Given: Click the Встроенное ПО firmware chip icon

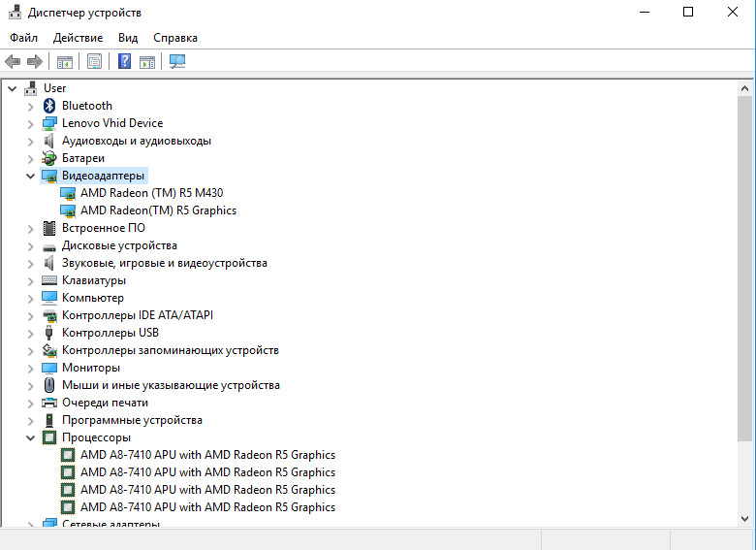Looking at the screenshot, I should pos(49,228).
